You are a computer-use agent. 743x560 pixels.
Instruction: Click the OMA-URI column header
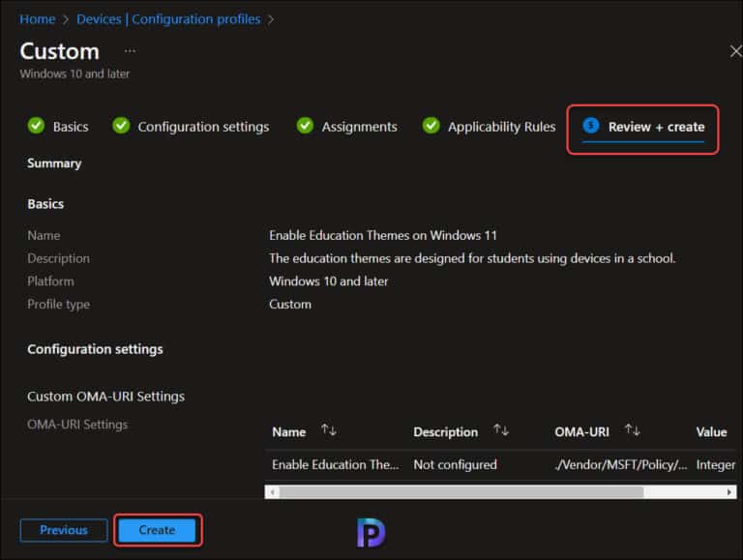581,432
